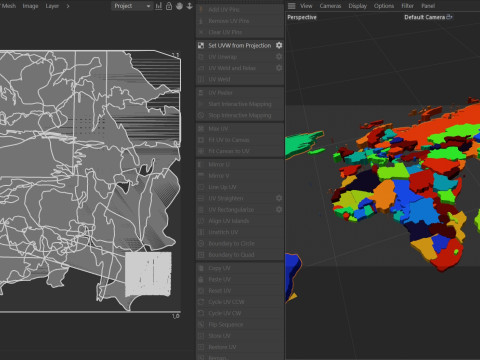Viewport: 480px width, 360px height.
Task: Click Start Interactive Mapping
Action: pyautogui.click(x=240, y=104)
